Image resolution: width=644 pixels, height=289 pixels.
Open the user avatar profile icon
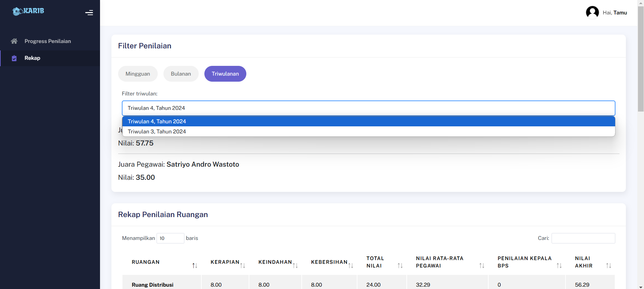coord(592,12)
